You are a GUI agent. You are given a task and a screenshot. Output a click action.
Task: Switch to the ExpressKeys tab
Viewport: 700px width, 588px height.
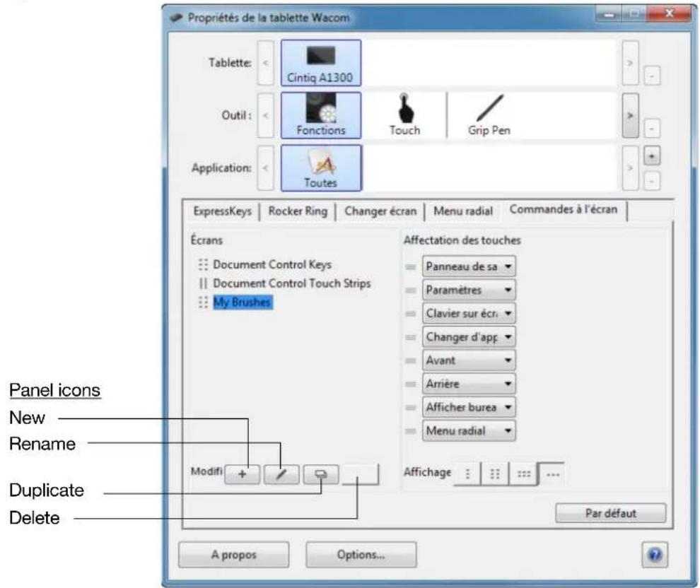[x=222, y=211]
